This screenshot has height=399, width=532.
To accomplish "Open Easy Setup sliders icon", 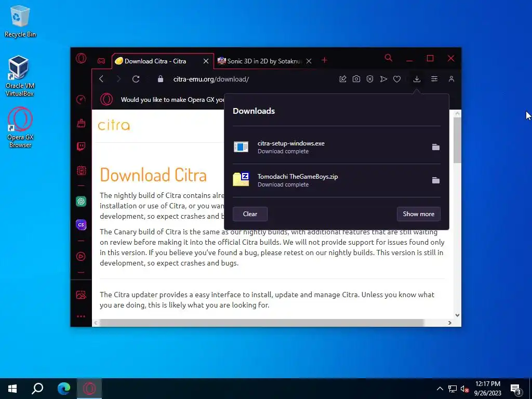I will tap(434, 79).
